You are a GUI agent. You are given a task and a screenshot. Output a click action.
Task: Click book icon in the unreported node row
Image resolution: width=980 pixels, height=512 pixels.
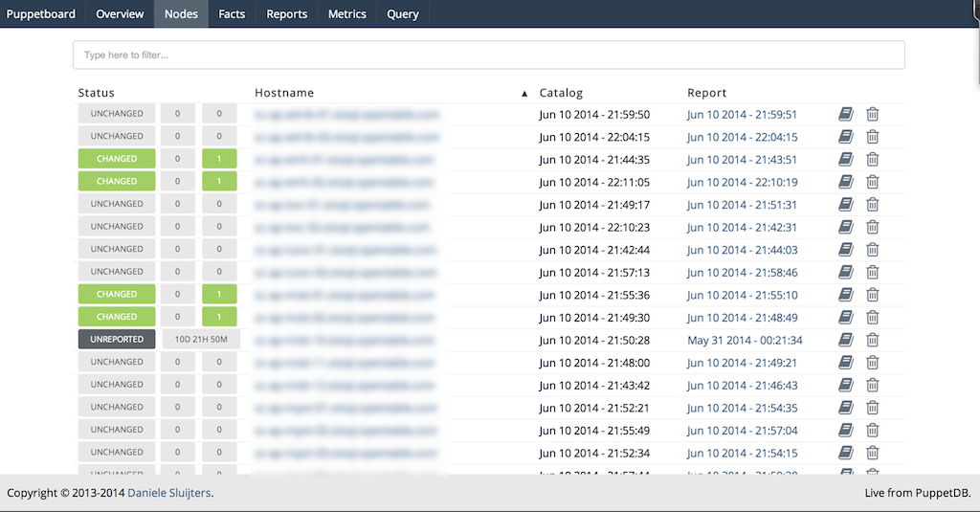pos(845,340)
